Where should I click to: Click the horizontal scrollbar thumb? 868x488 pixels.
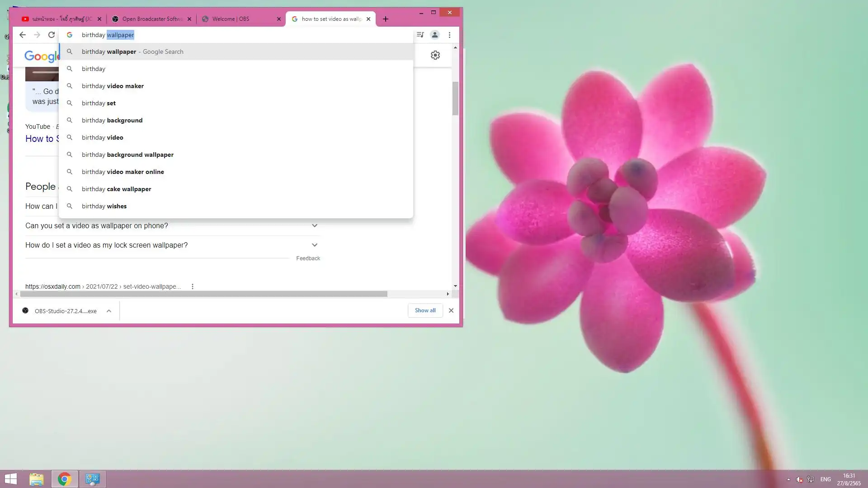tap(203, 294)
